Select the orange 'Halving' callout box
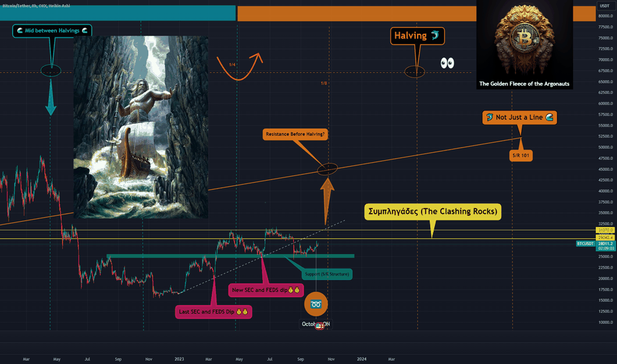617x364 pixels. pyautogui.click(x=417, y=36)
